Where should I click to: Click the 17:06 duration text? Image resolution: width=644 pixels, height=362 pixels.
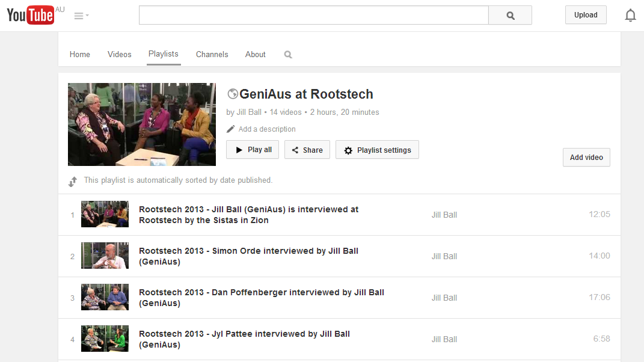click(600, 297)
